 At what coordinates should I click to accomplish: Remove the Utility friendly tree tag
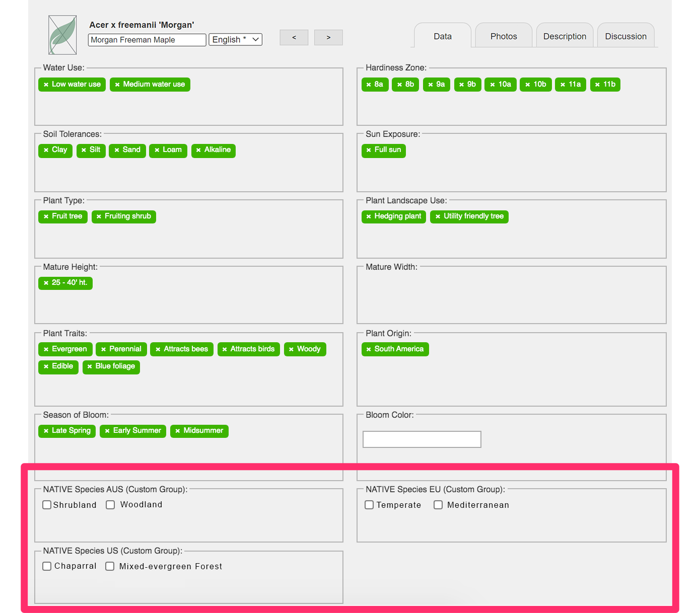(x=438, y=216)
